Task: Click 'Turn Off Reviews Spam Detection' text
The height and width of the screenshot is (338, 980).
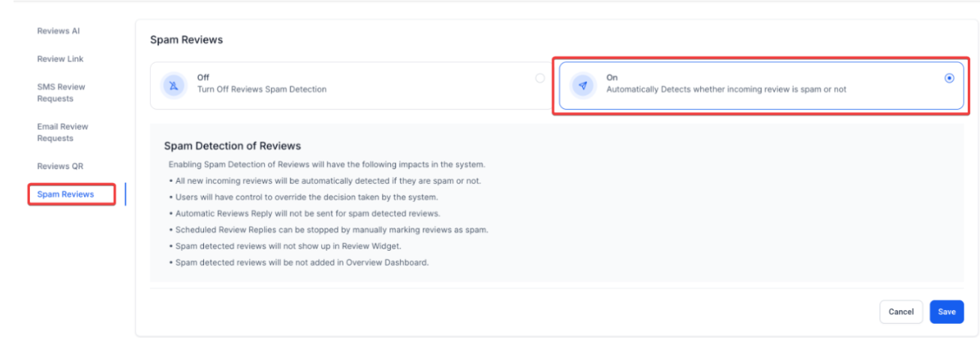Action: click(261, 89)
